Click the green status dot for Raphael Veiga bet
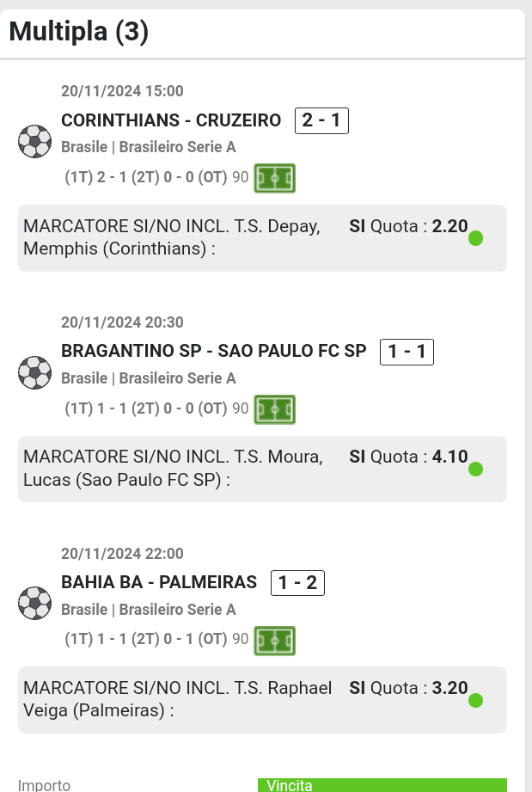Image resolution: width=532 pixels, height=792 pixels. [x=475, y=700]
